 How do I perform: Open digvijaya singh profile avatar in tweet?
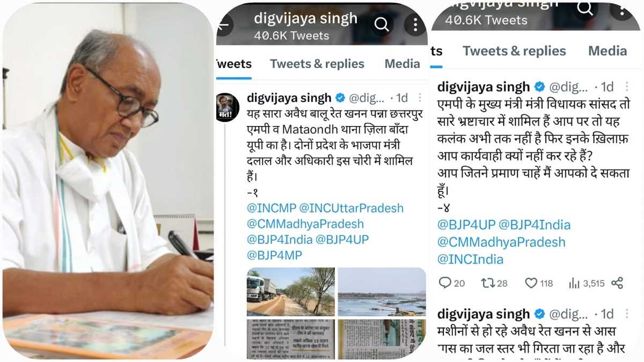pos(228,107)
